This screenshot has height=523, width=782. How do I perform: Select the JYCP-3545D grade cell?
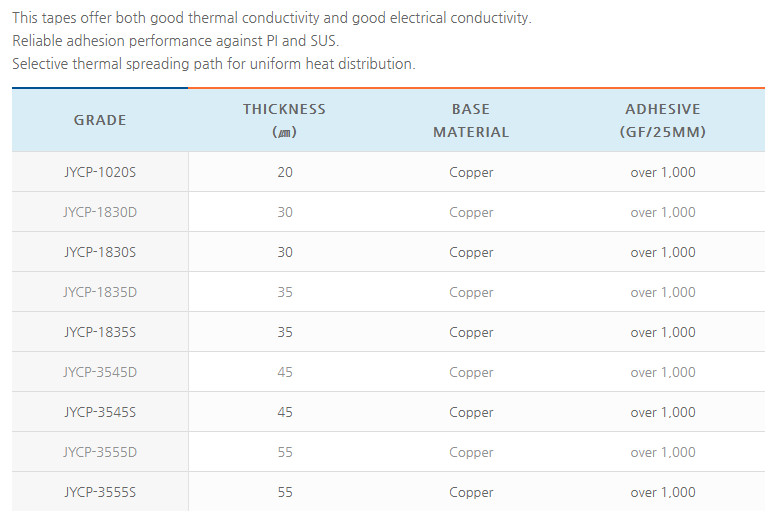tap(100, 372)
